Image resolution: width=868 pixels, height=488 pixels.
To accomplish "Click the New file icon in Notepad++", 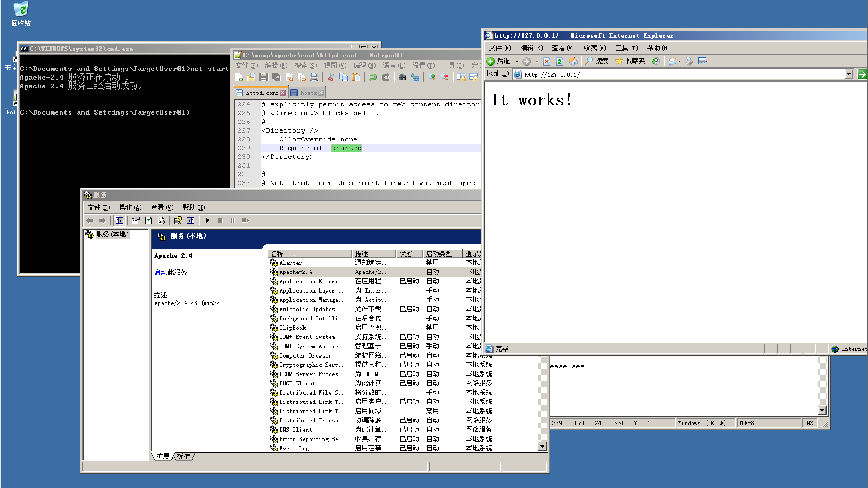I will (239, 78).
